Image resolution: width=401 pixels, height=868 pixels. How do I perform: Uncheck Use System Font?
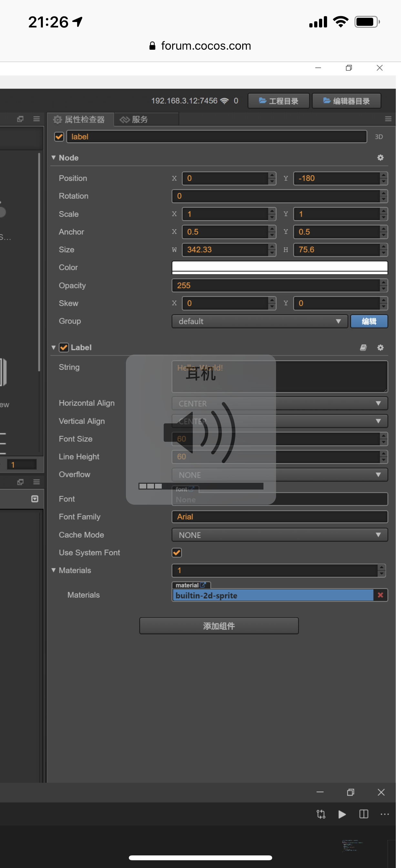(177, 553)
